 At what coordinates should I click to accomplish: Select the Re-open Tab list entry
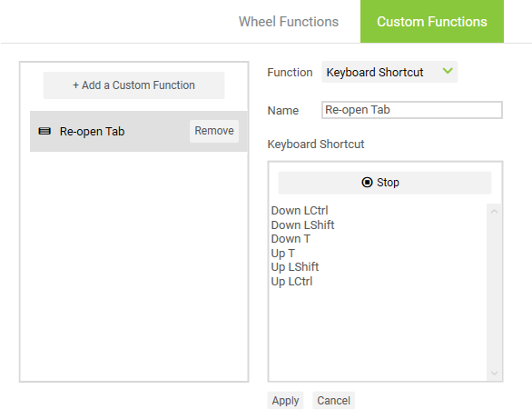[138, 131]
